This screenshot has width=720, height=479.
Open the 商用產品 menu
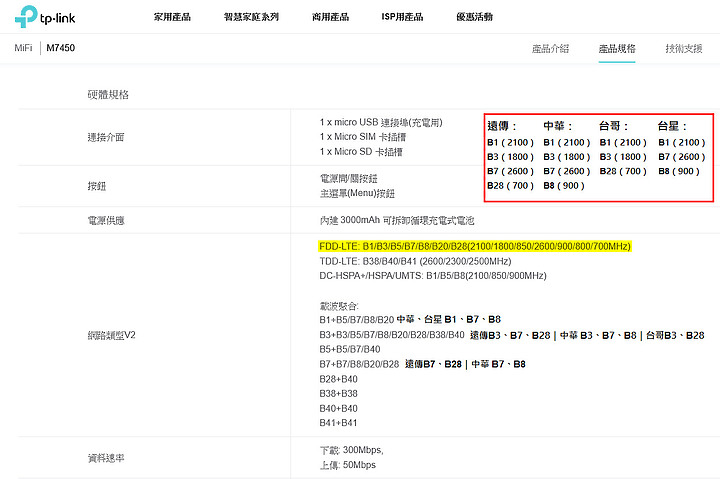[x=330, y=17]
